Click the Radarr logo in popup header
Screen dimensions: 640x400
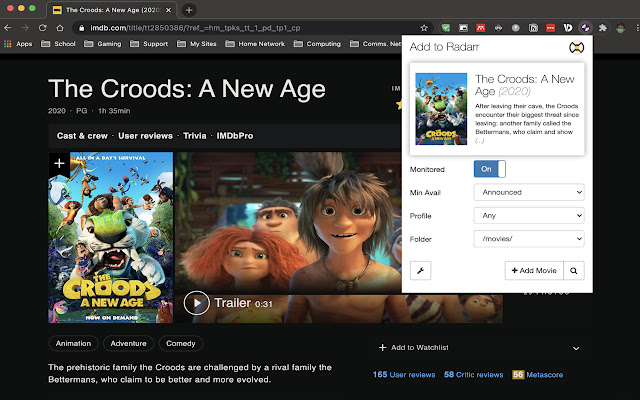[x=576, y=47]
